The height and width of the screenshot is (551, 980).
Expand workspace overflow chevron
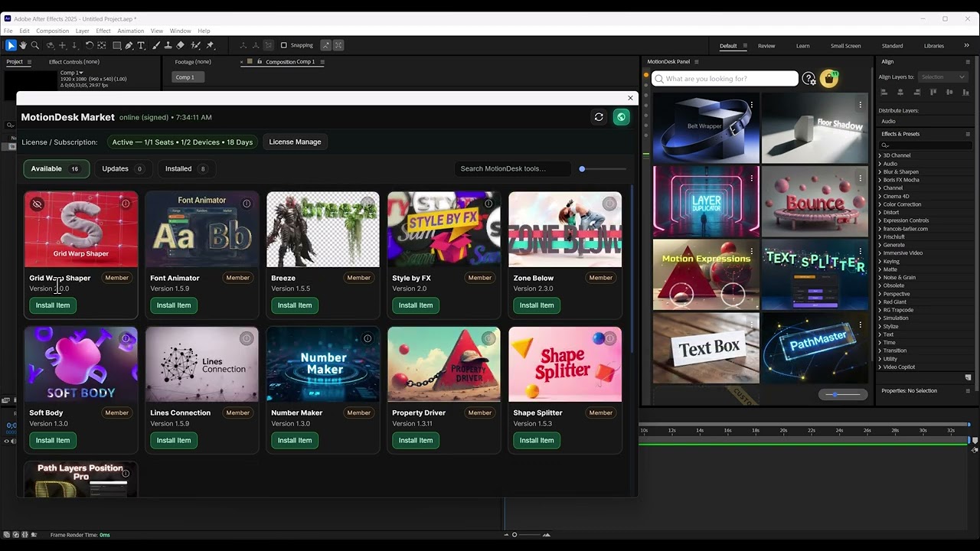pyautogui.click(x=966, y=46)
